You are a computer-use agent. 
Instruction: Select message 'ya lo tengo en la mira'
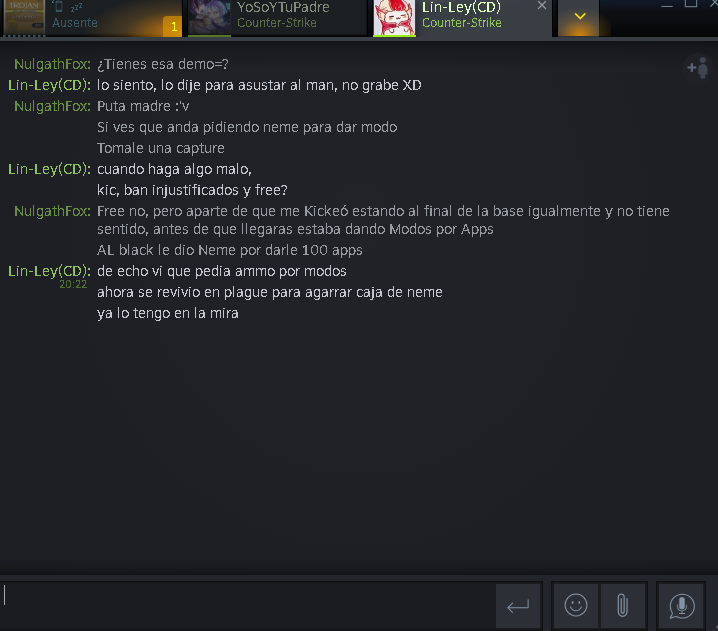pos(168,313)
